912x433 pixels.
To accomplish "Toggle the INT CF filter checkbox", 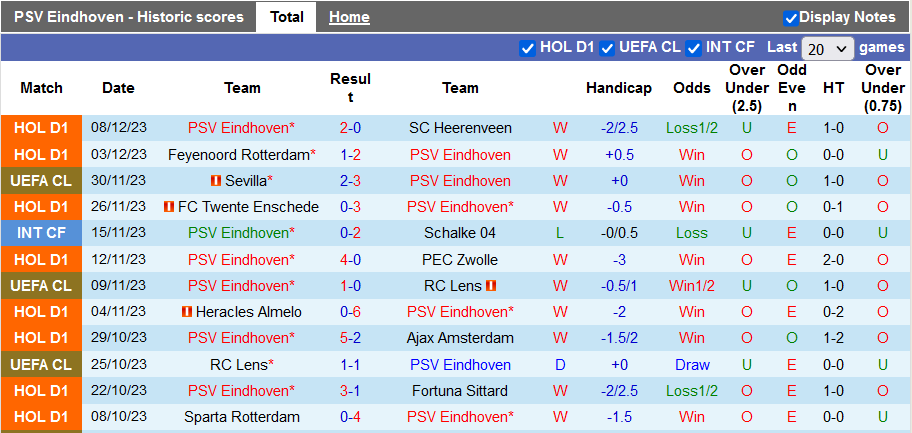I will pos(694,47).
